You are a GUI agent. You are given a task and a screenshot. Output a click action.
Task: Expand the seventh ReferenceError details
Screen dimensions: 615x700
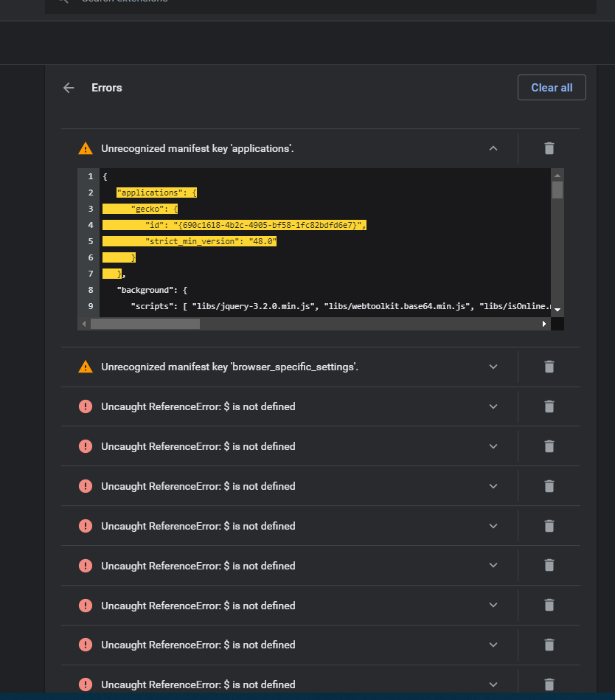pos(493,645)
